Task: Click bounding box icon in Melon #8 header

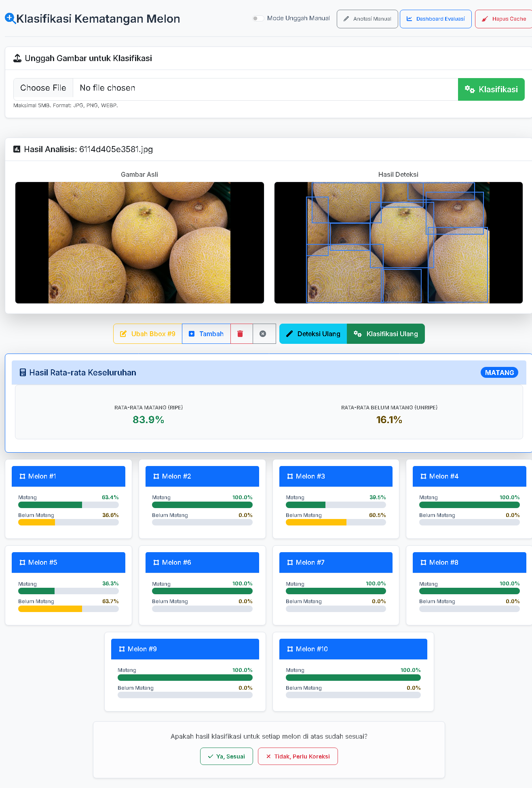Action: 423,563
